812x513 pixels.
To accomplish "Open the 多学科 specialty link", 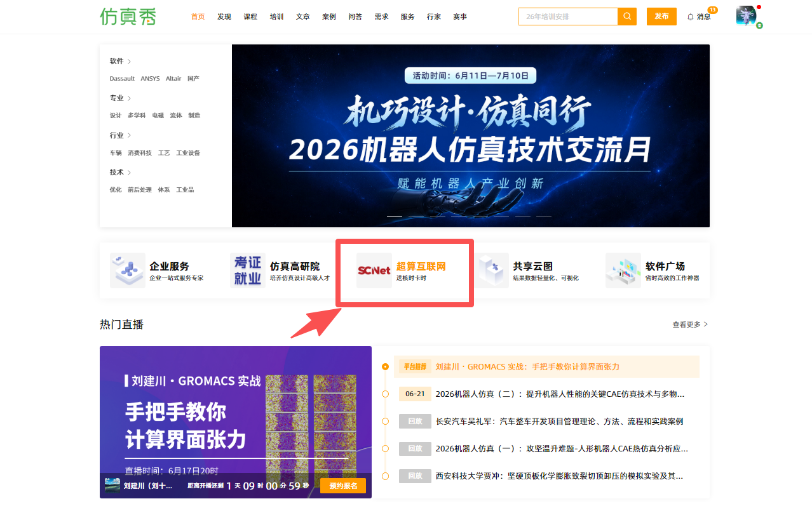I will pos(137,116).
